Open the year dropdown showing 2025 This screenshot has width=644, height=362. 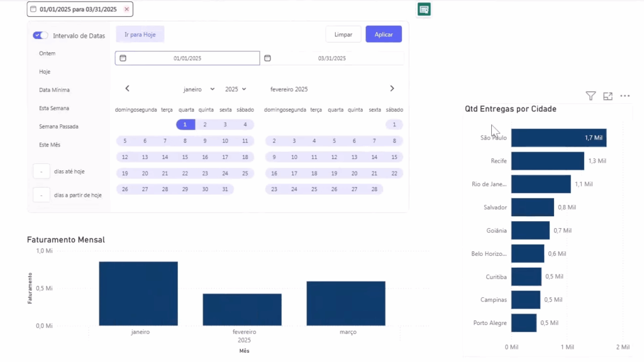[x=235, y=89]
